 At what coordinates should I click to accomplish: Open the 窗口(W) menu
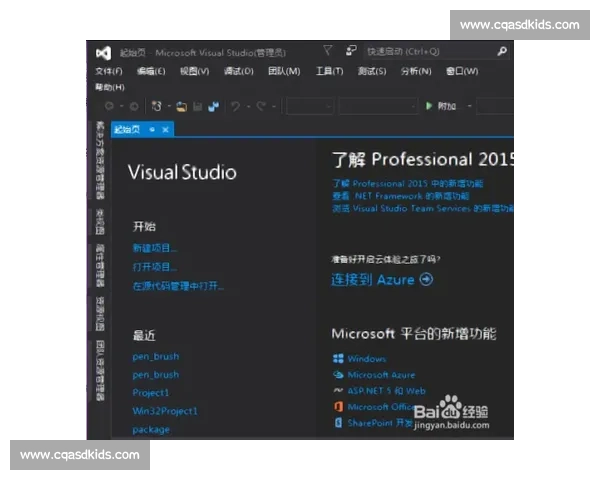tap(462, 71)
